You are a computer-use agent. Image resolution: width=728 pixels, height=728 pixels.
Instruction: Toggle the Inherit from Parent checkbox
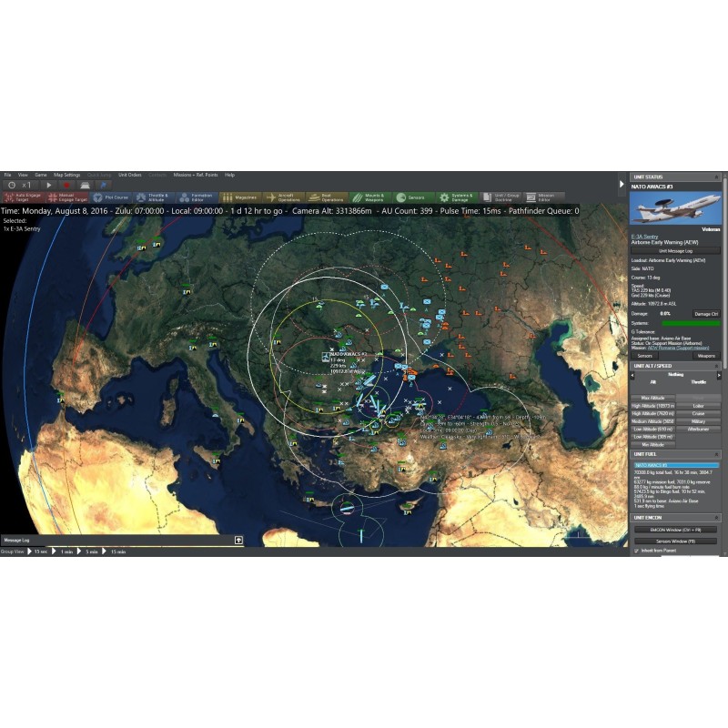coord(636,551)
